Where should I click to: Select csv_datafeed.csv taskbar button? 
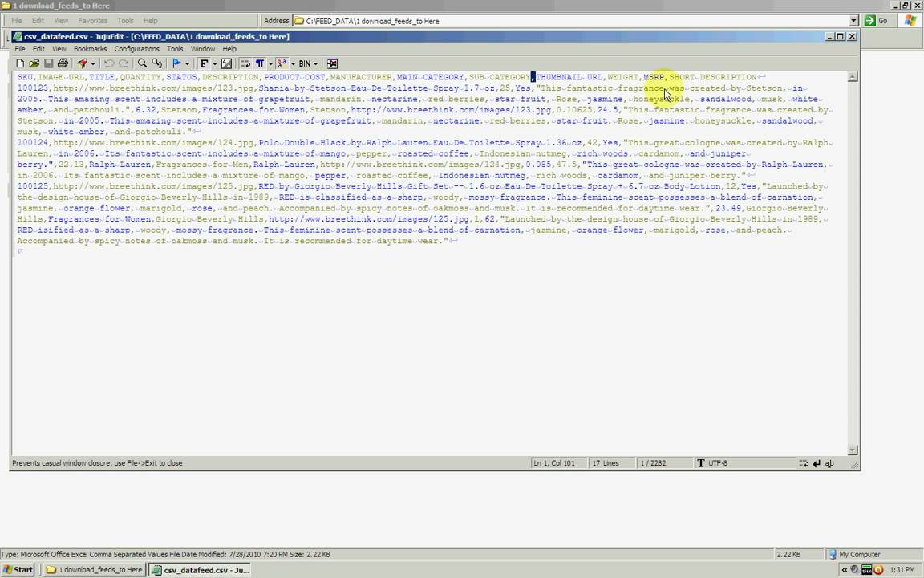pos(201,570)
